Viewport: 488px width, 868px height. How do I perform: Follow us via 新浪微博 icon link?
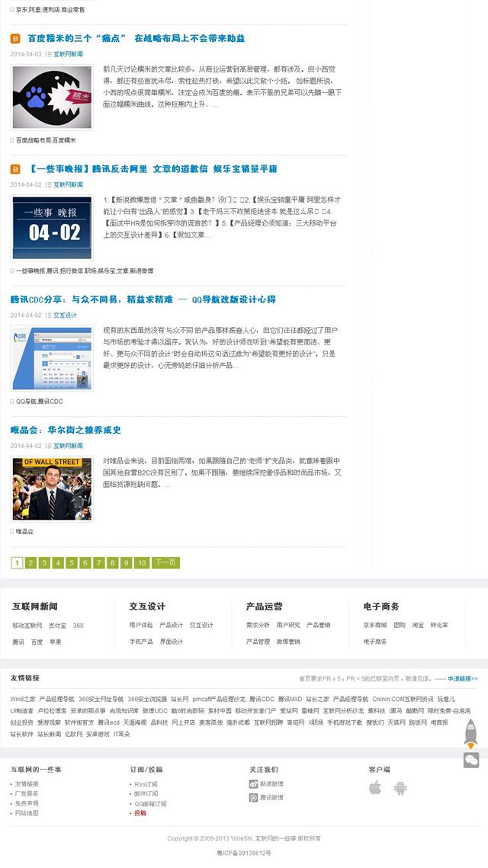(266, 784)
